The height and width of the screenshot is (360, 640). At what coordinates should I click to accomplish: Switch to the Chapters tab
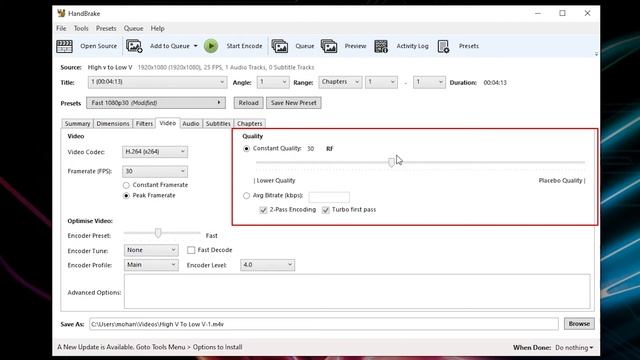point(249,123)
